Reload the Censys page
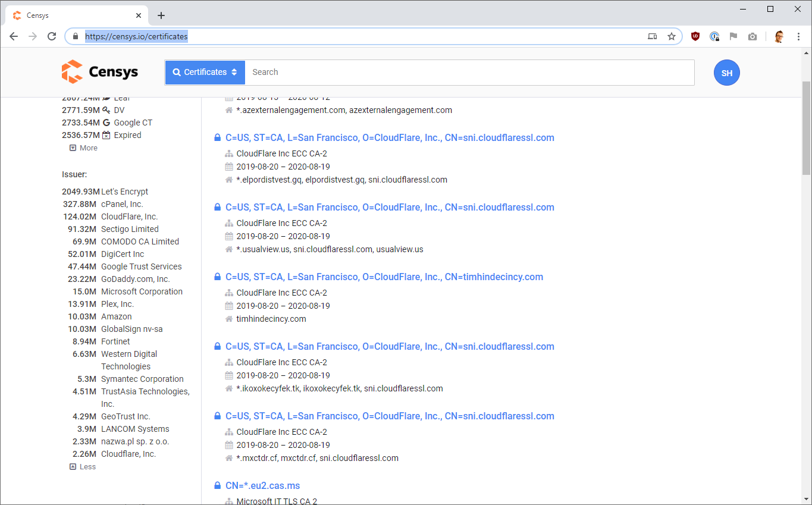The height and width of the screenshot is (505, 812). 52,36
